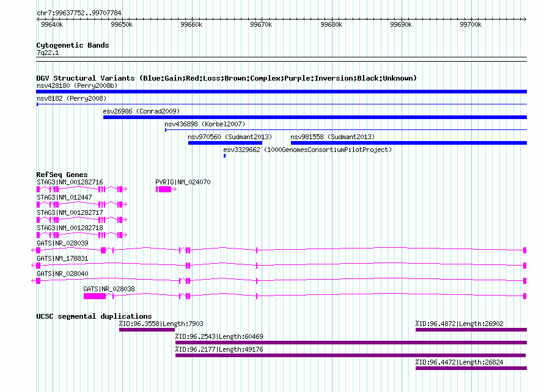Click the GATS|NR_028039 transcript line
This screenshot has height=392, width=544.
pos(279,250)
